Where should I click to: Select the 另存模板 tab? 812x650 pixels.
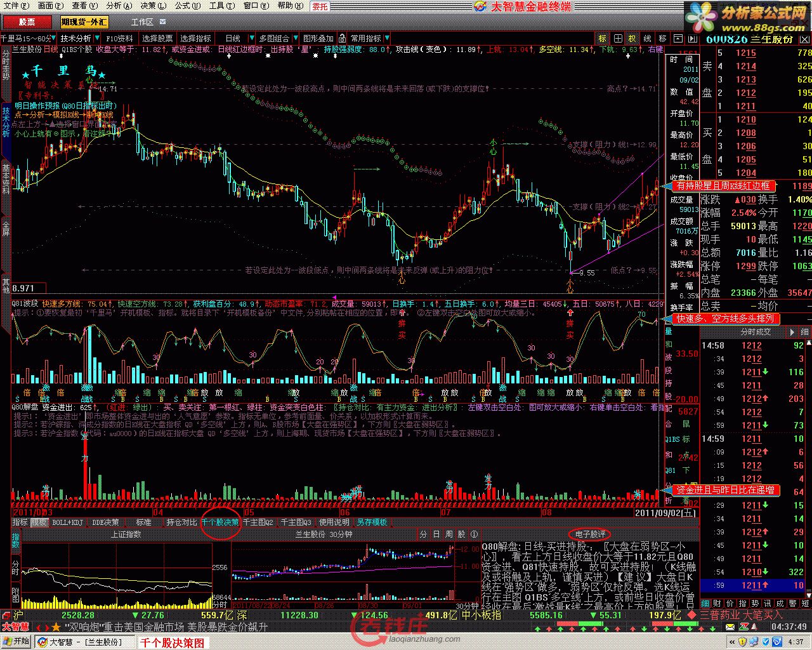pos(372,522)
